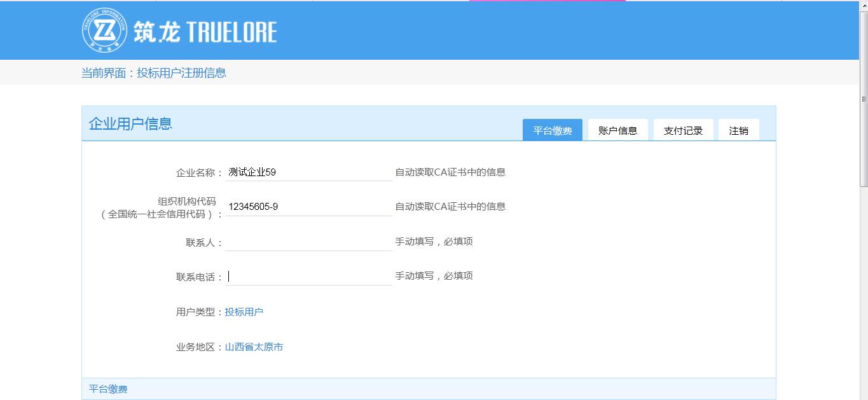Click the 注销 tab to log out
The image size is (868, 400).
[x=738, y=130]
